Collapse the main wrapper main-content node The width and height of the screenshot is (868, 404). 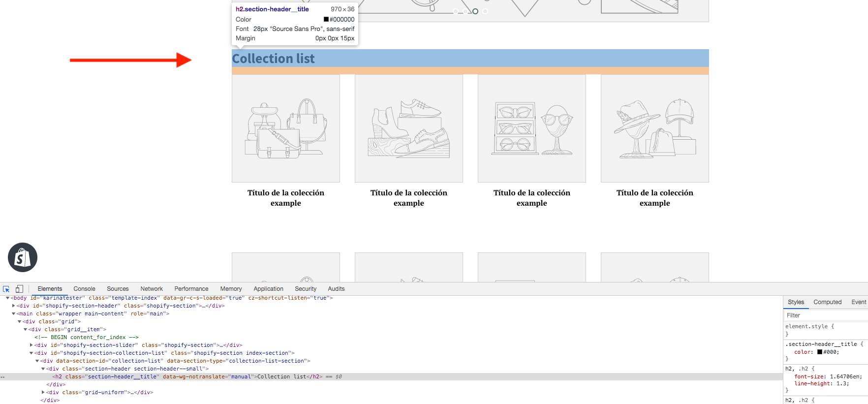tap(13, 314)
